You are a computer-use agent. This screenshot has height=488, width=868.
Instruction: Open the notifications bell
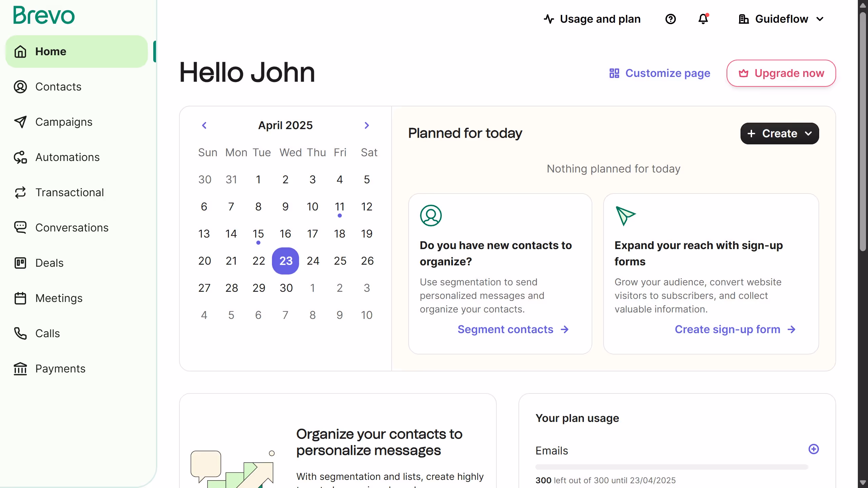[x=703, y=19]
